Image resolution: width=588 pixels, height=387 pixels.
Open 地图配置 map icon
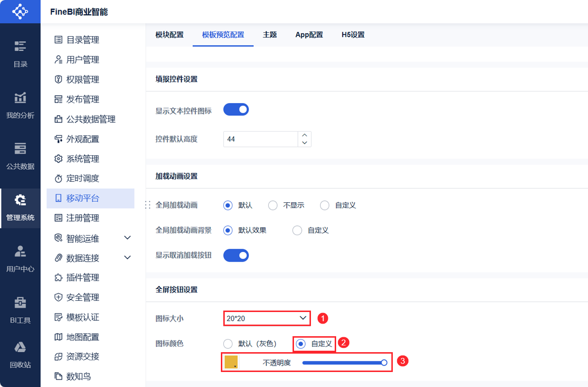59,337
